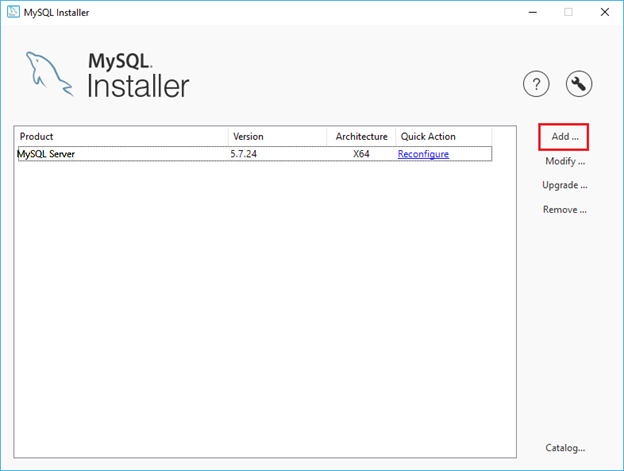The height and width of the screenshot is (471, 624).
Task: Sort by the Version column header
Action: 277,136
